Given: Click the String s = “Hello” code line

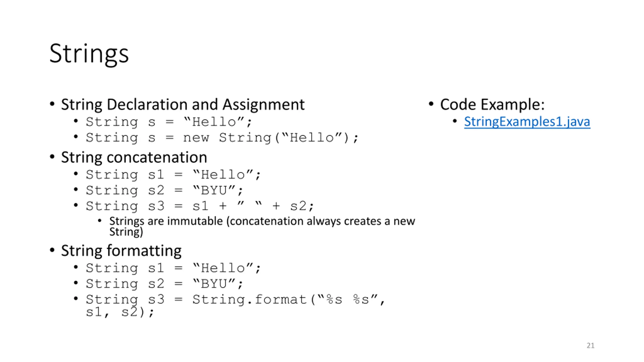Looking at the screenshot, I should point(169,122).
